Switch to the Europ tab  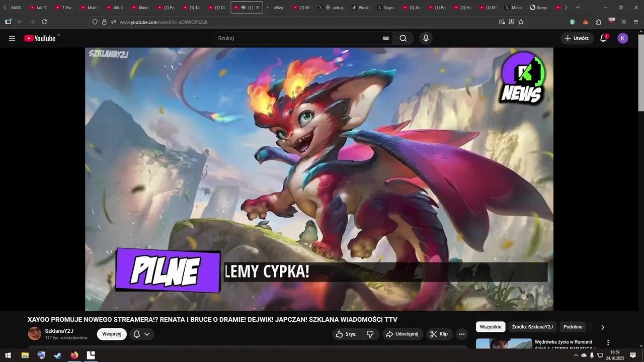539,8
